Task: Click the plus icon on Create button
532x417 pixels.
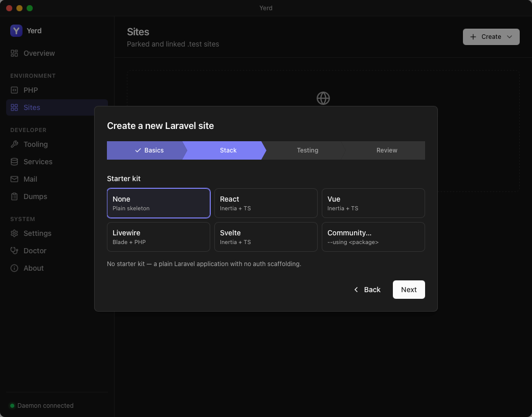Action: tap(473, 37)
